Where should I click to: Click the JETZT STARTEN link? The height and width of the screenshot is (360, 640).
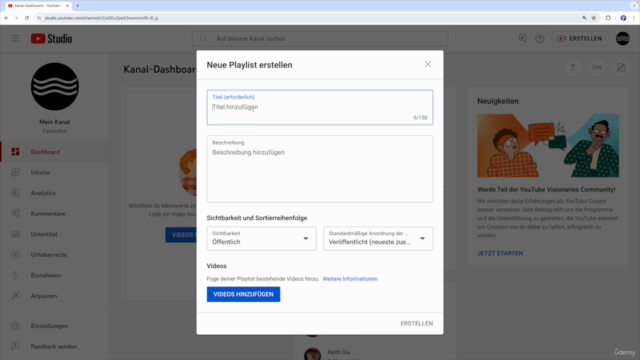tap(500, 253)
